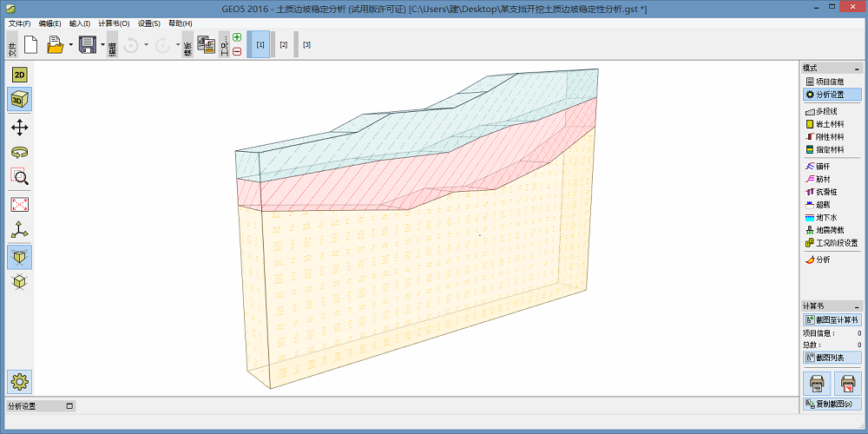This screenshot has width=868, height=434.
Task: Click the 复制截图 button
Action: (832, 404)
